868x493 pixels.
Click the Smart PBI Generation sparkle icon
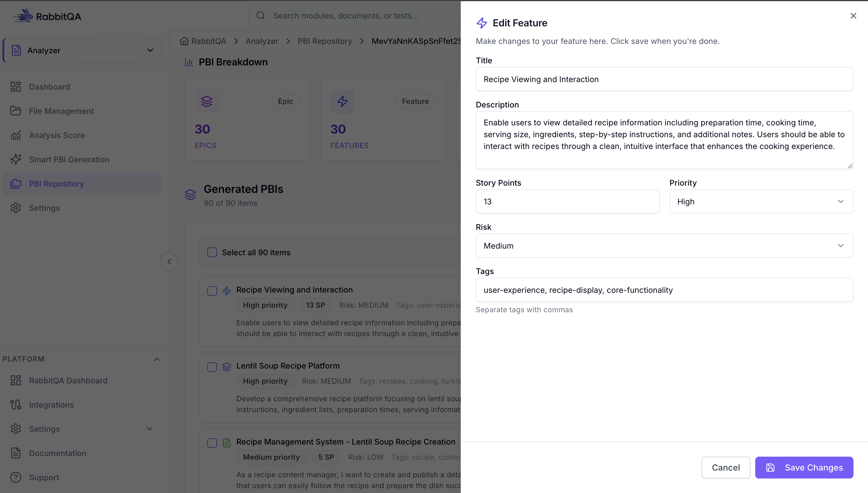point(15,160)
